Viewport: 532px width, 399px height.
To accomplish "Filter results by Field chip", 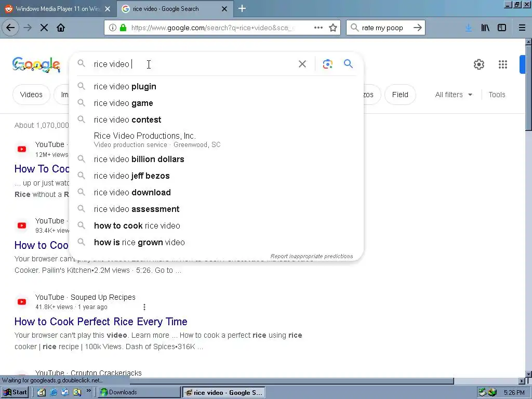I will (400, 95).
